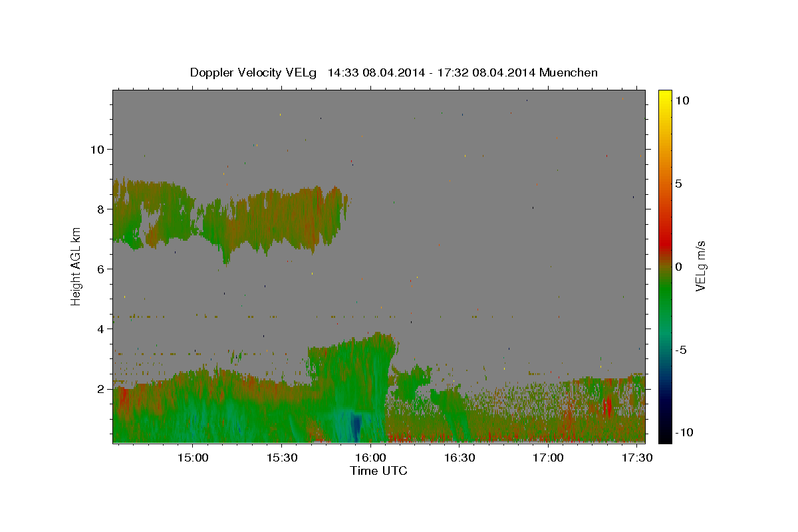Image resolution: width=798 pixels, height=532 pixels.
Task: Click the height axis label '4'
Action: click(101, 329)
